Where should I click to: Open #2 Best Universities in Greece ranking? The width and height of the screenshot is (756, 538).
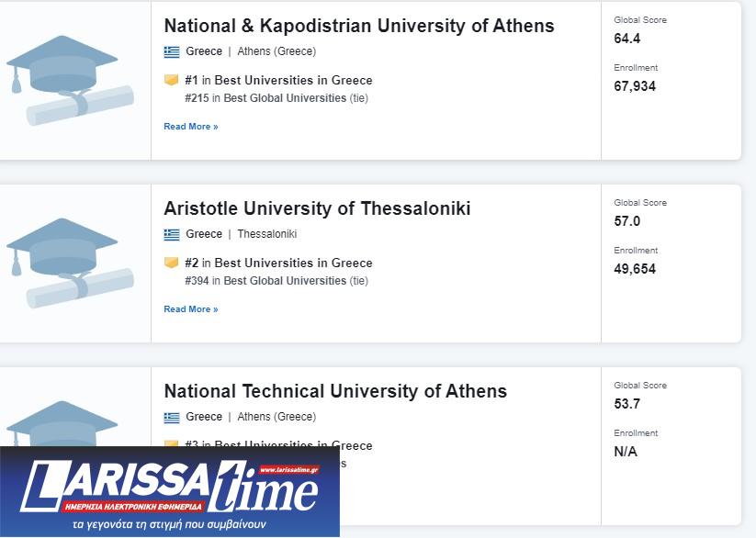click(293, 263)
